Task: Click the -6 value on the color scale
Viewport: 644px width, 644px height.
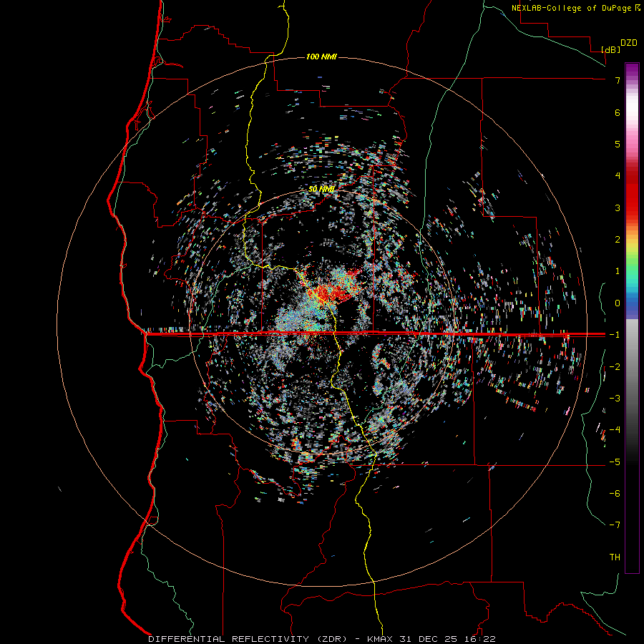Action: [615, 494]
